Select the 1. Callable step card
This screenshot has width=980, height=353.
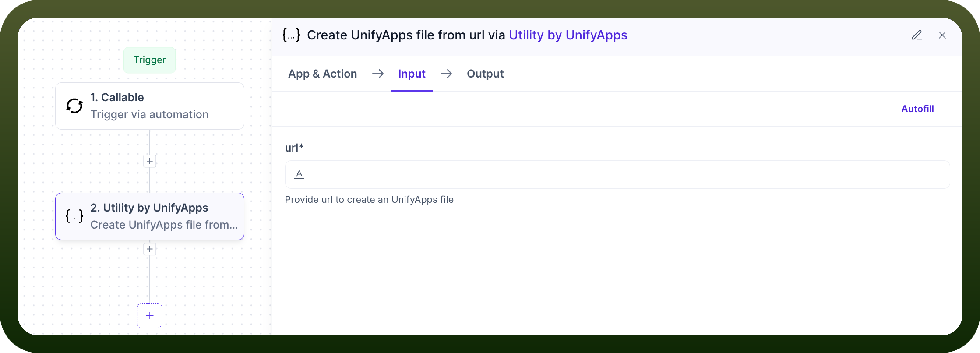[x=150, y=106]
